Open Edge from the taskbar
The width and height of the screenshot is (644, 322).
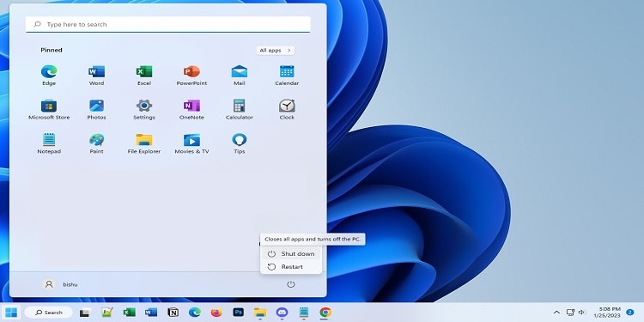[195, 313]
